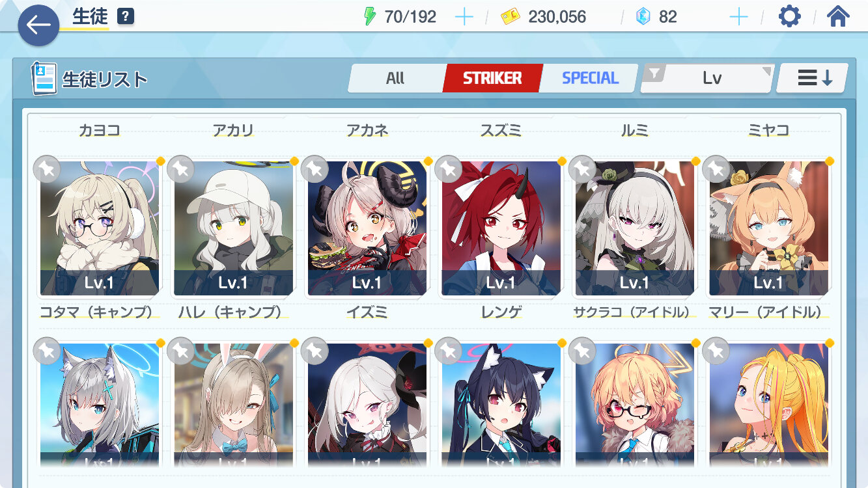Select the レンゲ student portrait
868x488 pixels.
(x=501, y=228)
